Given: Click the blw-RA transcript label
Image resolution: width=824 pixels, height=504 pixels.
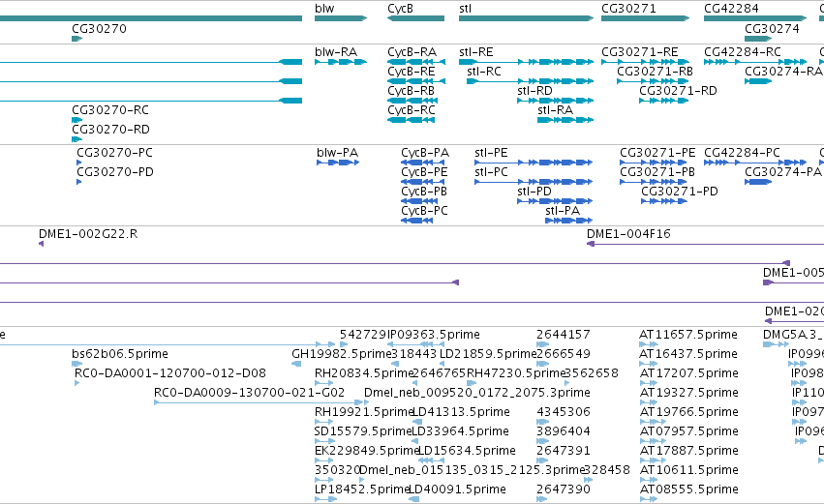Looking at the screenshot, I should pos(336,52).
